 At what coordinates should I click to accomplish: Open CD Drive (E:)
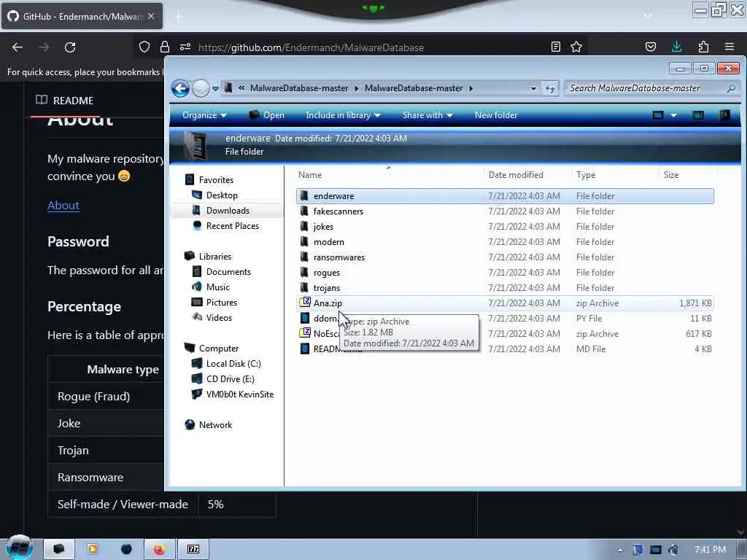coord(230,379)
